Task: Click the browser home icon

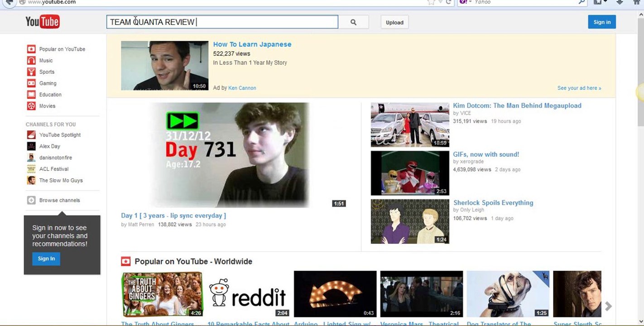Action: tap(636, 2)
